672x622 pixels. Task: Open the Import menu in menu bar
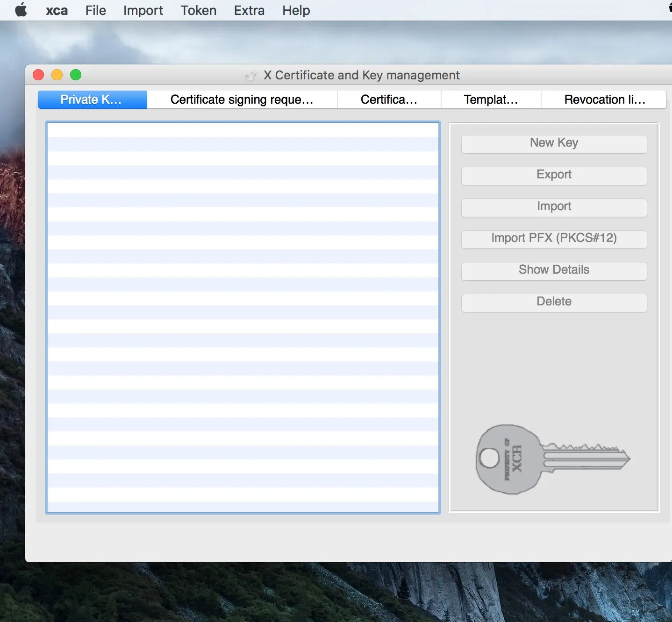[143, 10]
